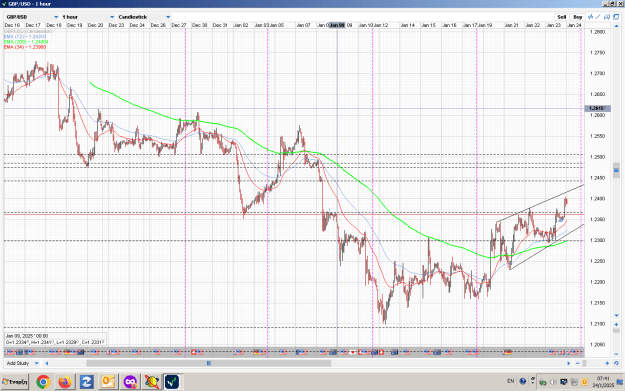Open Google Chrome from taskbar
This screenshot has width=625, height=391.
(43, 382)
